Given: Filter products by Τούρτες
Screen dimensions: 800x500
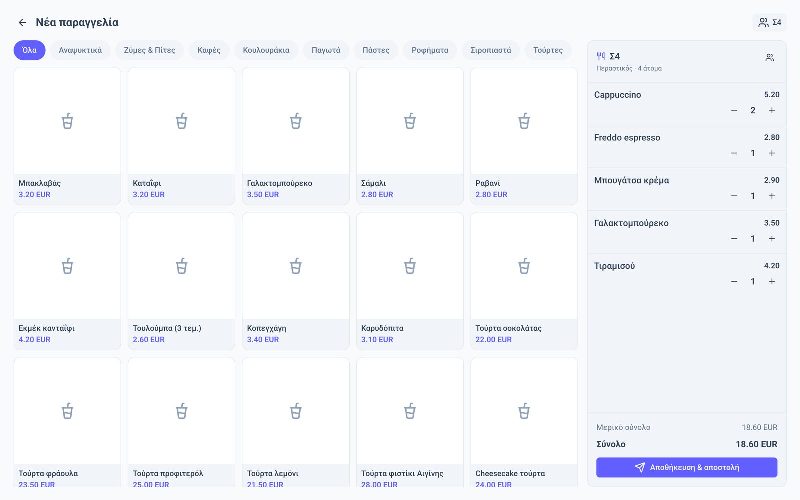Looking at the screenshot, I should [x=548, y=50].
